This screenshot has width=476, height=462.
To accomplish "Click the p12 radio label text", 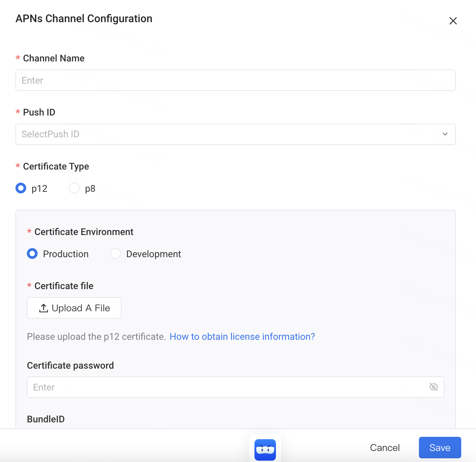I will [39, 189].
